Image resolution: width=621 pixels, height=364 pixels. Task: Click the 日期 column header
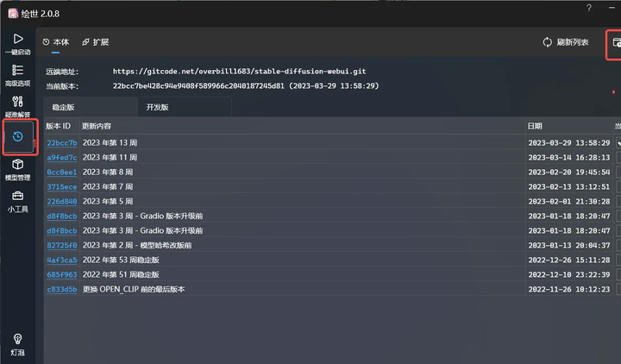tap(535, 126)
